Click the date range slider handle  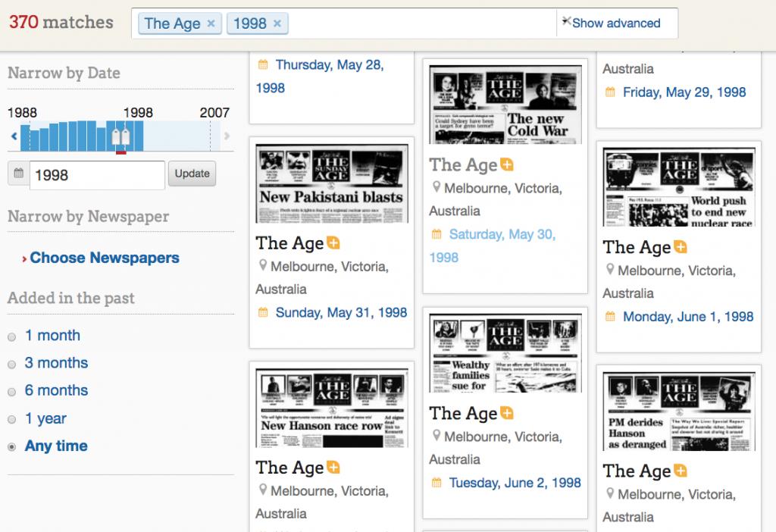point(120,137)
